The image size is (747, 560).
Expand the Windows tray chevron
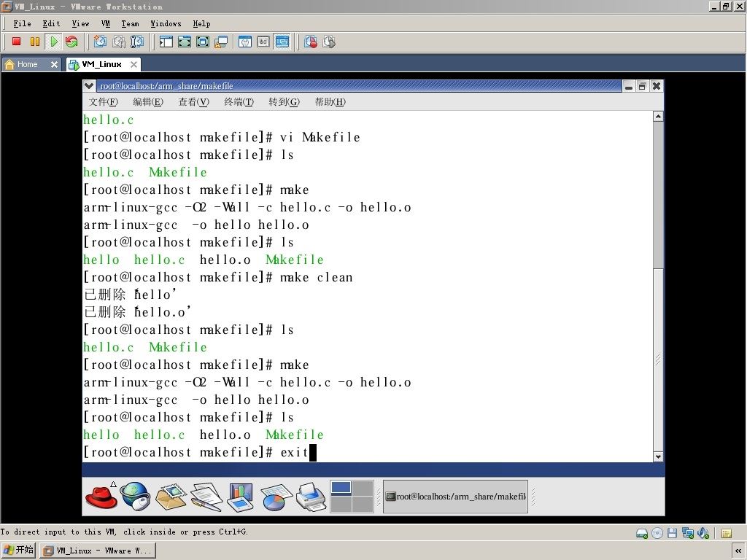[738, 551]
